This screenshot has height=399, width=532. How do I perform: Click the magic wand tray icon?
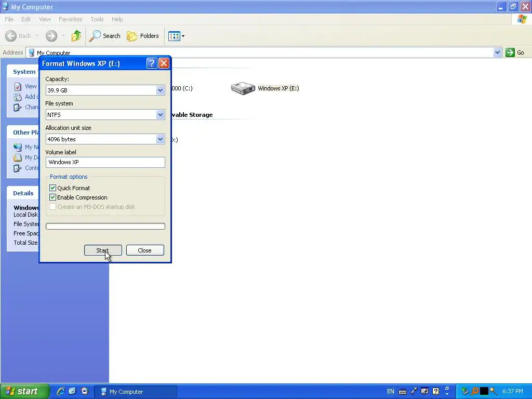(x=494, y=392)
